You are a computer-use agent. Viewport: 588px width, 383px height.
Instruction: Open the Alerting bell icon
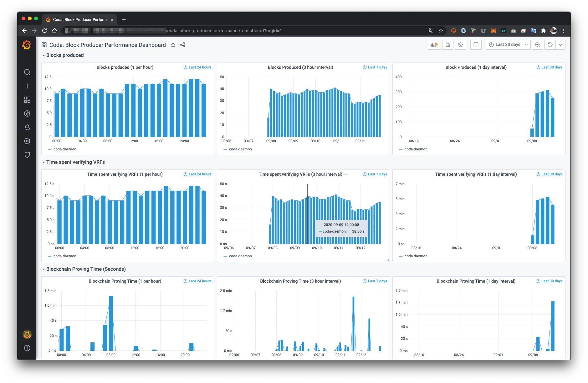tap(27, 127)
